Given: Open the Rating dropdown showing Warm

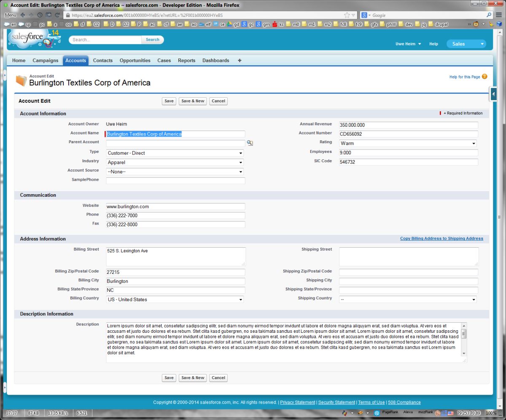Looking at the screenshot, I should [x=408, y=143].
